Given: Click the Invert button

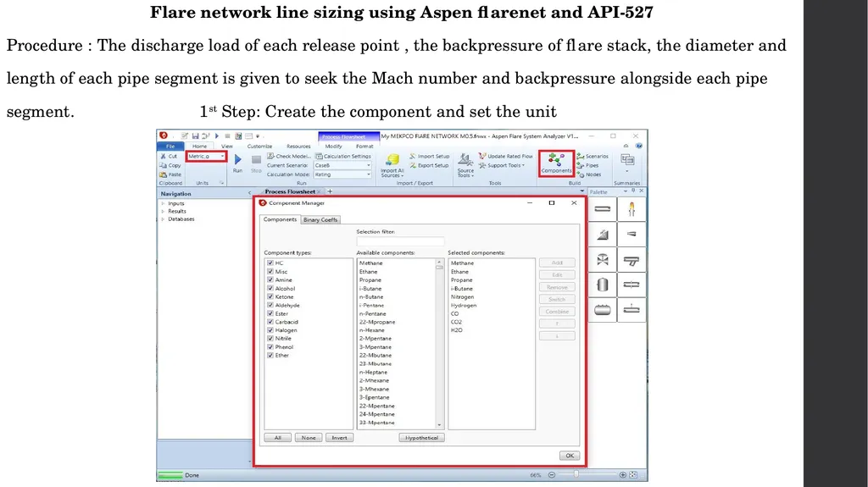Looking at the screenshot, I should point(339,438).
